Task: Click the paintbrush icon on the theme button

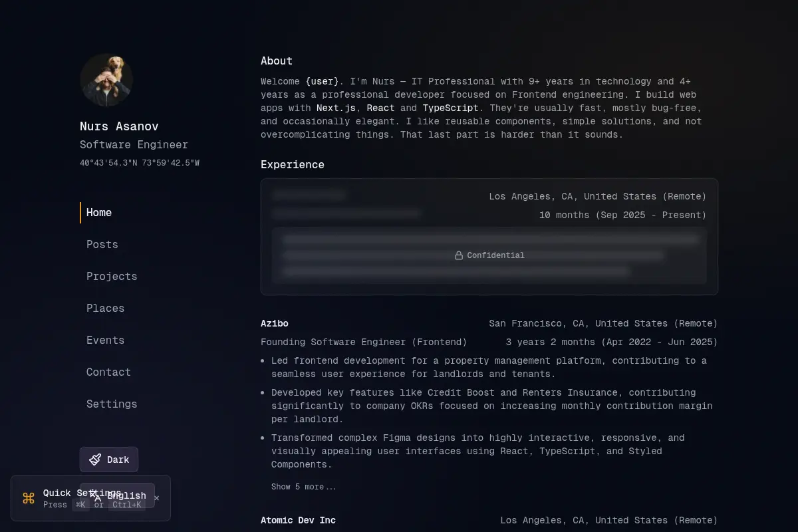Action: (x=96, y=460)
